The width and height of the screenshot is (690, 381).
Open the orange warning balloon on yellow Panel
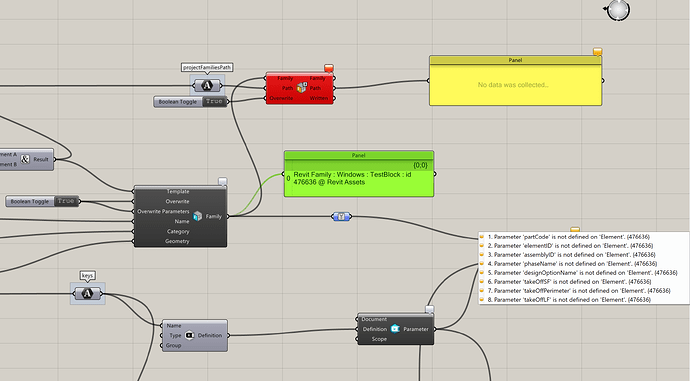pos(597,52)
